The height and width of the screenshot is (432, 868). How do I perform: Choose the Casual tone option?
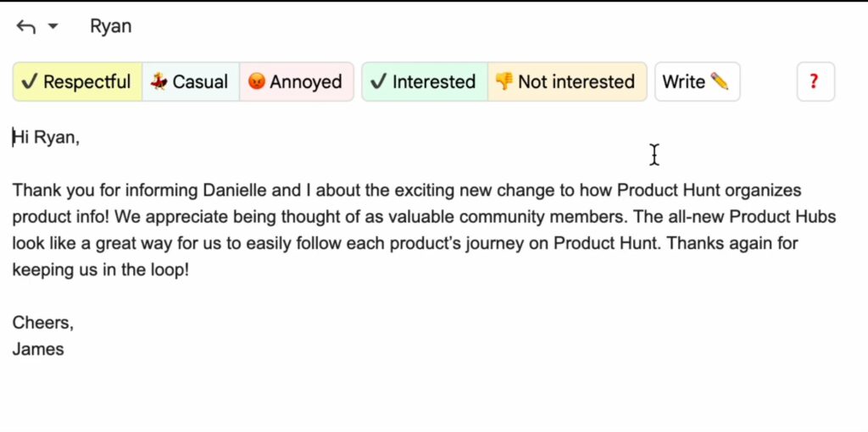(191, 82)
